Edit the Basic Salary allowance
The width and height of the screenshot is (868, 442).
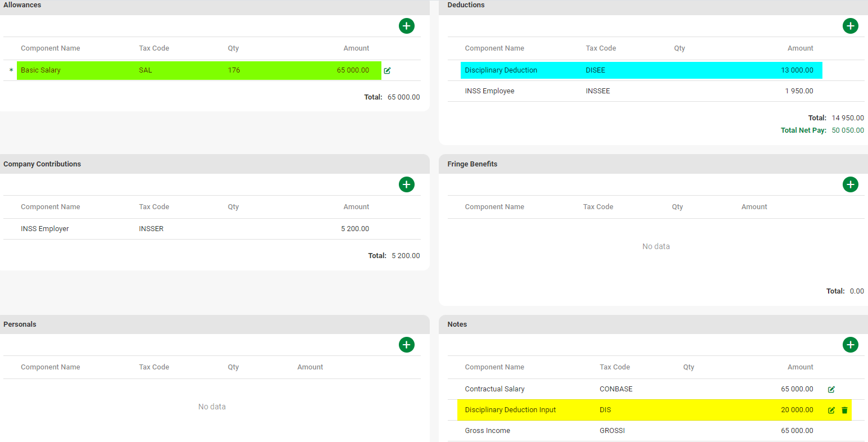387,70
